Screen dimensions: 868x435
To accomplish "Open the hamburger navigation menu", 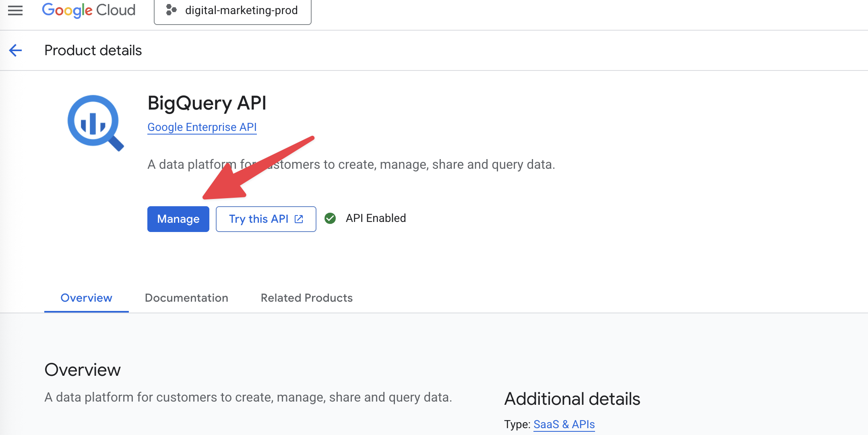I will [15, 10].
